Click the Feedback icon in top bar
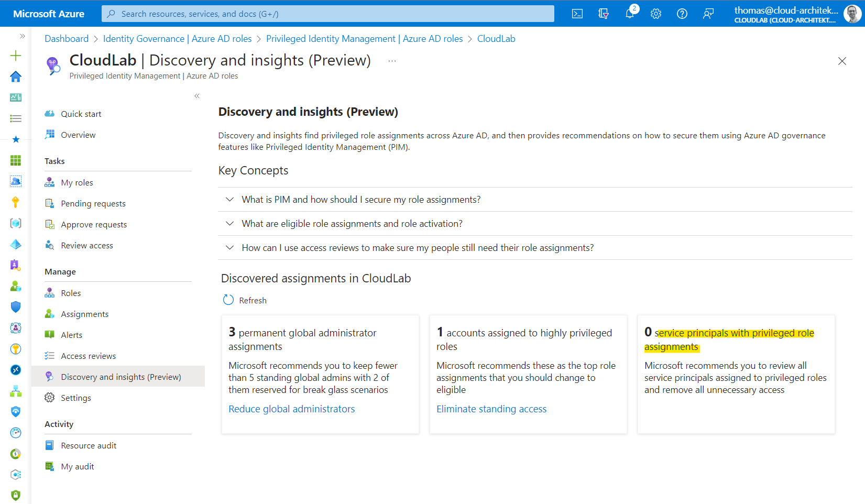Viewport: 865px width, 504px height. (x=708, y=14)
